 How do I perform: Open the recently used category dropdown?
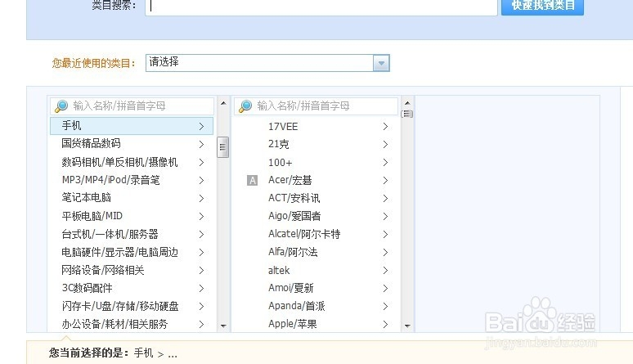(267, 63)
